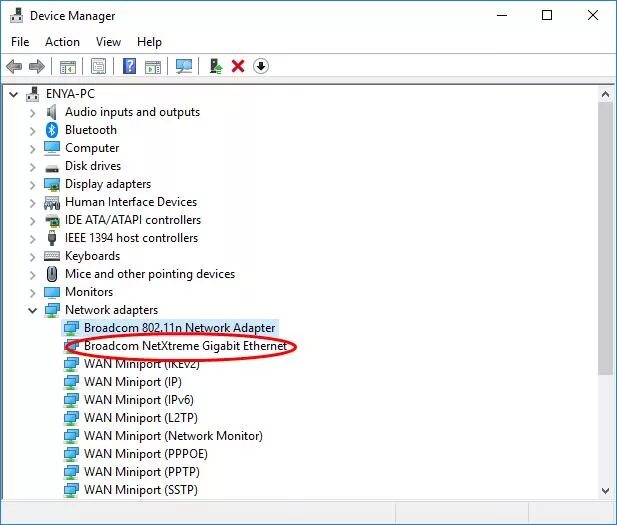Viewport: 617px width, 525px height.
Task: Expand the Keyboards category
Action: 33,257
